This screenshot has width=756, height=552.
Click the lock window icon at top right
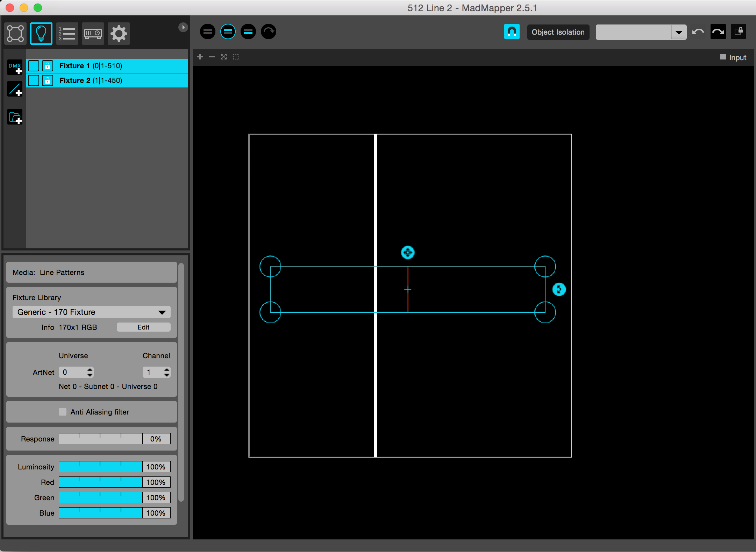(x=739, y=32)
